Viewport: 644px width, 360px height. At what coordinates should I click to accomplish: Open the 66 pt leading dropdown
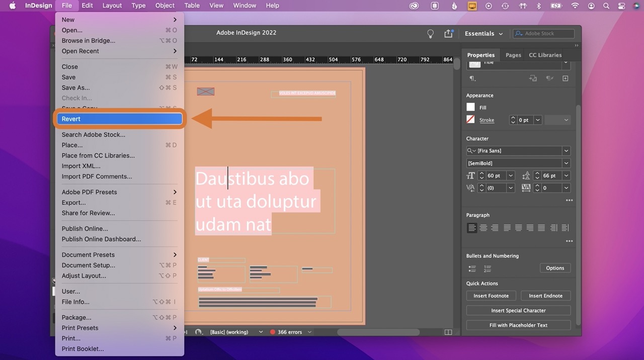click(x=567, y=175)
